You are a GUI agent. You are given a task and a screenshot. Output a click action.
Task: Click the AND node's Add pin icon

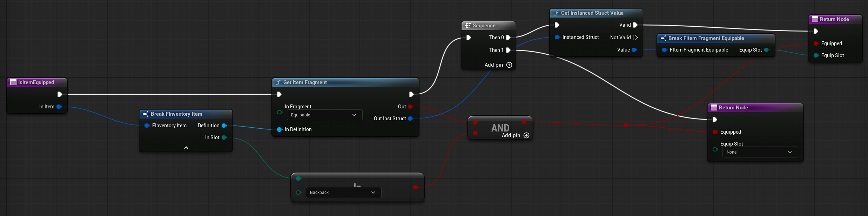pyautogui.click(x=526, y=135)
